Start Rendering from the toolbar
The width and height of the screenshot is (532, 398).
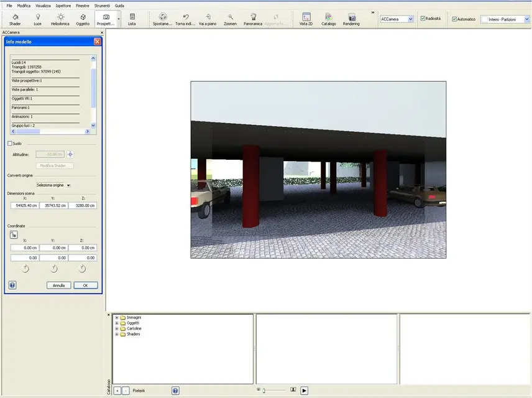tap(351, 19)
